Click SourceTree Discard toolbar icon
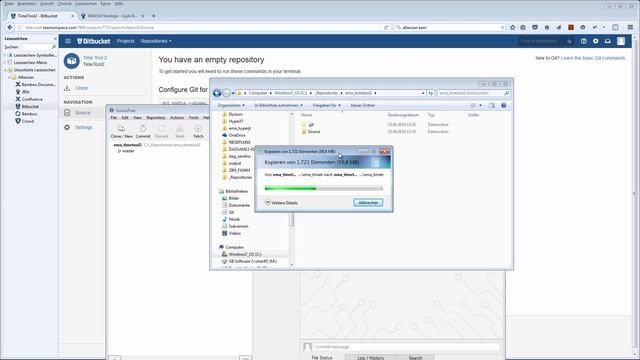640x360 pixels. coord(161,131)
